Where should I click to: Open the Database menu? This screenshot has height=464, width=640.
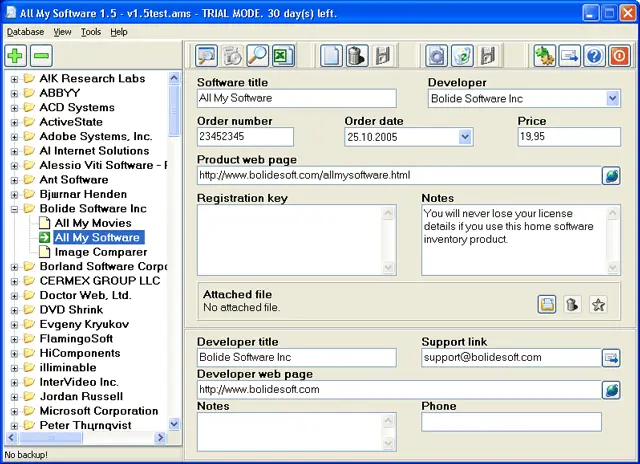tap(25, 32)
